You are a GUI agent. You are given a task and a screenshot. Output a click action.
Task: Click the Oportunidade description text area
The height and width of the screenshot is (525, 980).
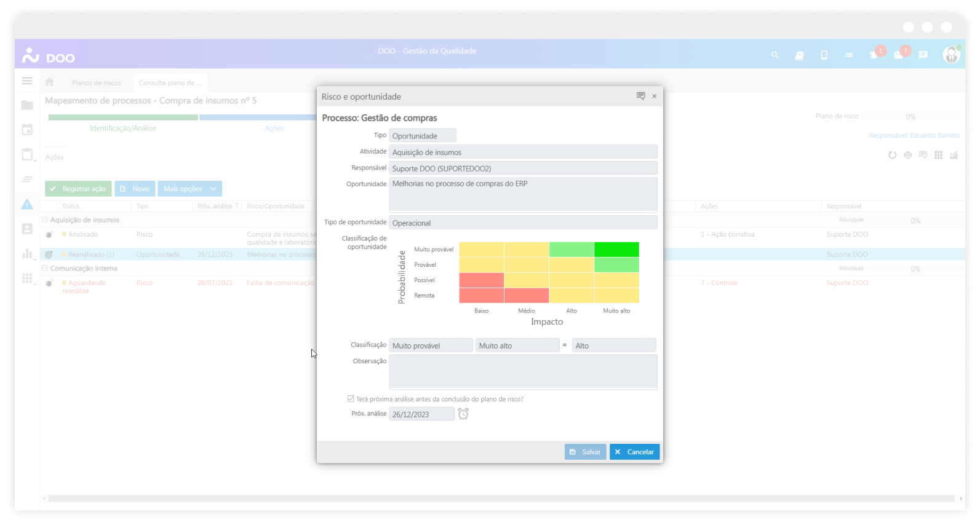(x=523, y=194)
